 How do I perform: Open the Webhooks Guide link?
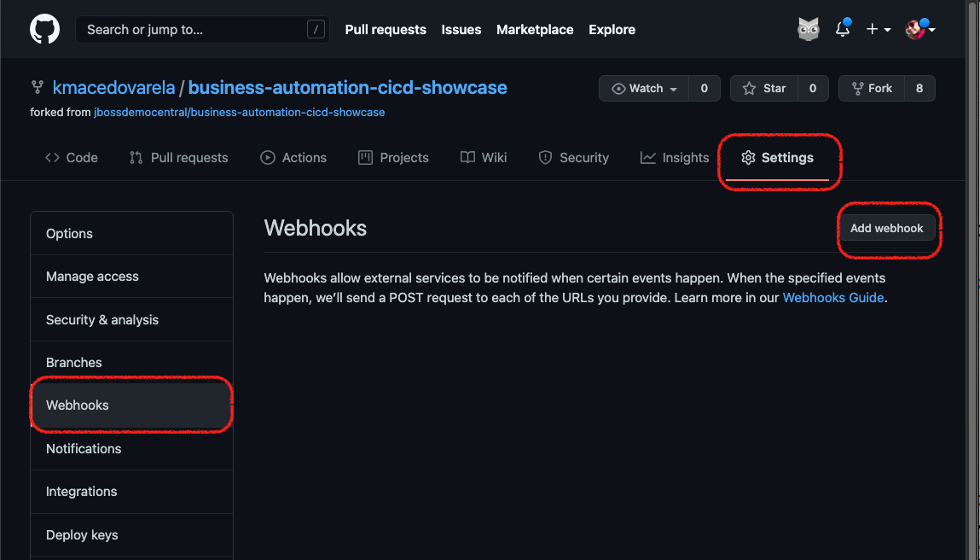point(833,298)
